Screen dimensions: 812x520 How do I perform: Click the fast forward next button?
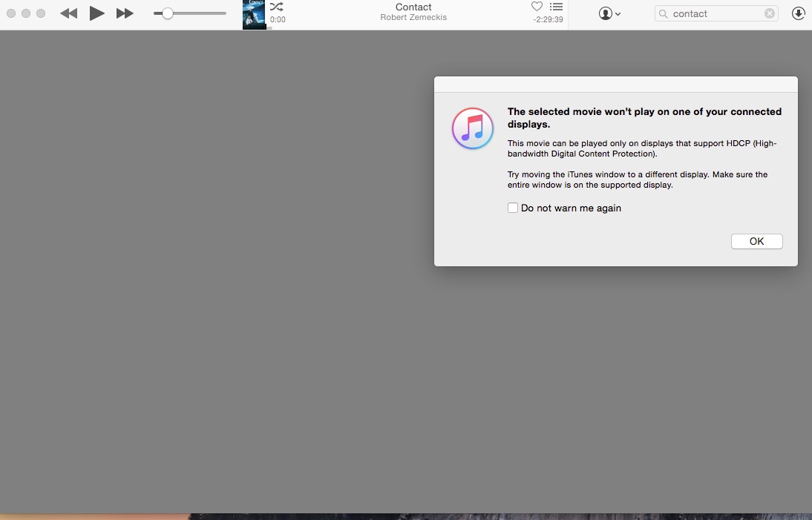pyautogui.click(x=125, y=13)
